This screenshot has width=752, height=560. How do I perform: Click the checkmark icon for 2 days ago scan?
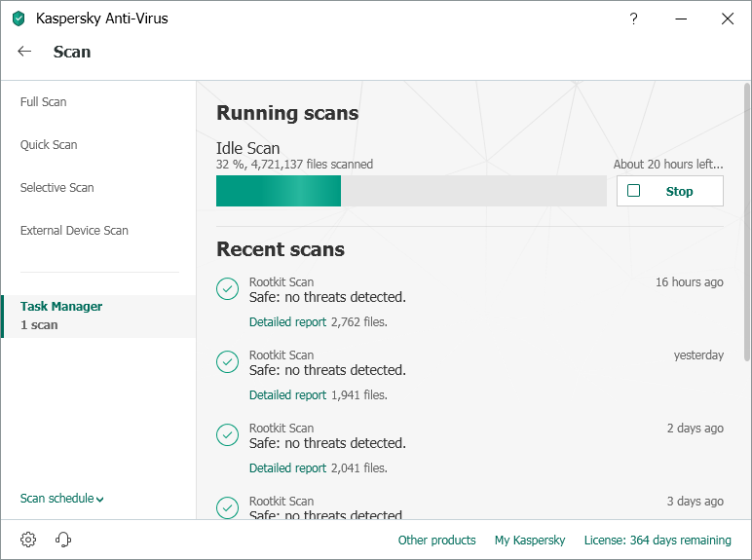point(227,434)
